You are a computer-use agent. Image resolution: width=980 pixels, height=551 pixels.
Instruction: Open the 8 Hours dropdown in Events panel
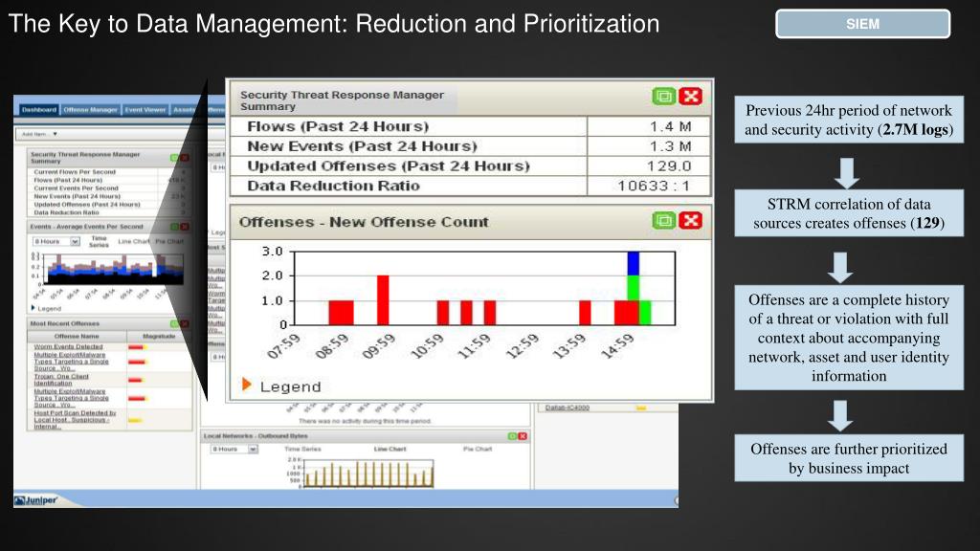click(x=56, y=241)
